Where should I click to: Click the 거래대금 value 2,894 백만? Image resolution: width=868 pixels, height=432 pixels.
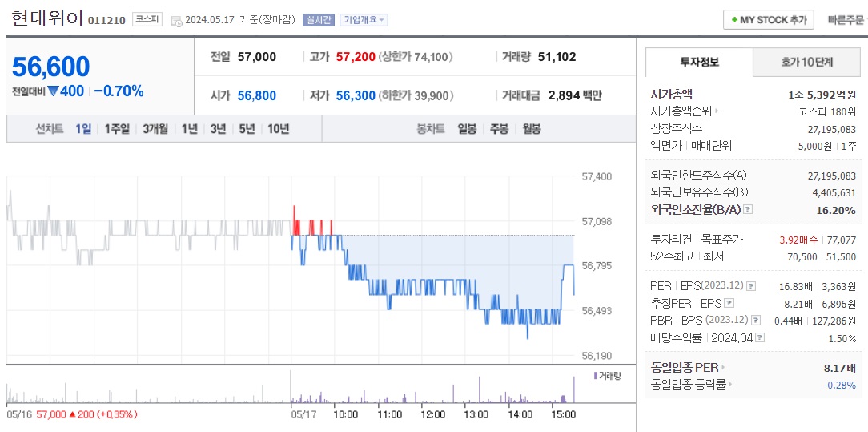coord(575,95)
